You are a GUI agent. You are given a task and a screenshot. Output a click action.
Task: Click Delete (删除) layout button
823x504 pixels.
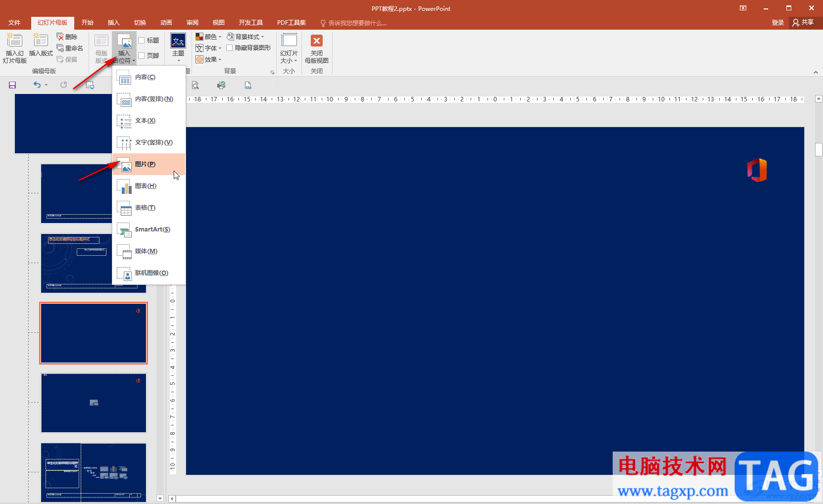[x=67, y=37]
